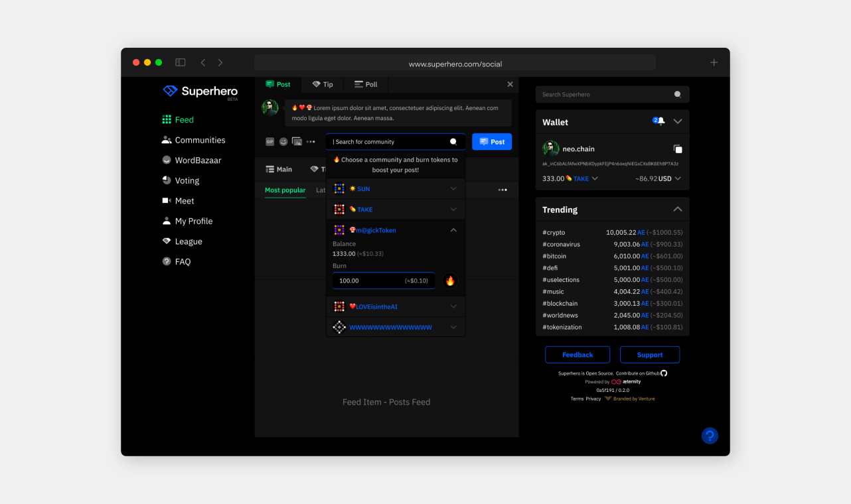851x504 pixels.
Task: Click the image attachment icon
Action: [x=297, y=142]
